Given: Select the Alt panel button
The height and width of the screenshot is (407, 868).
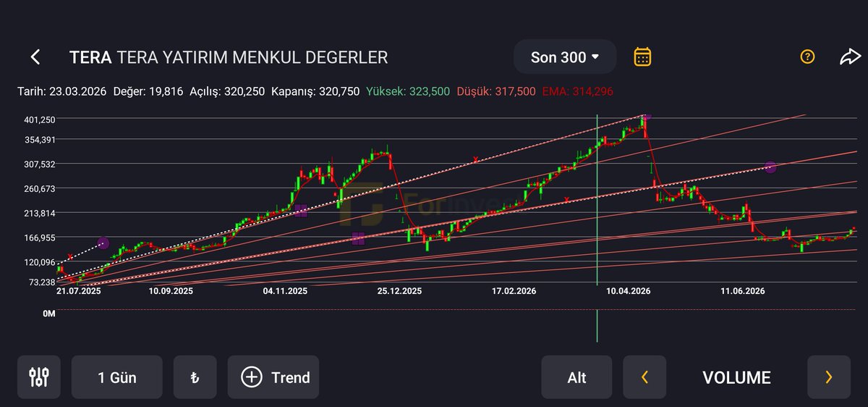Looking at the screenshot, I should 576,377.
